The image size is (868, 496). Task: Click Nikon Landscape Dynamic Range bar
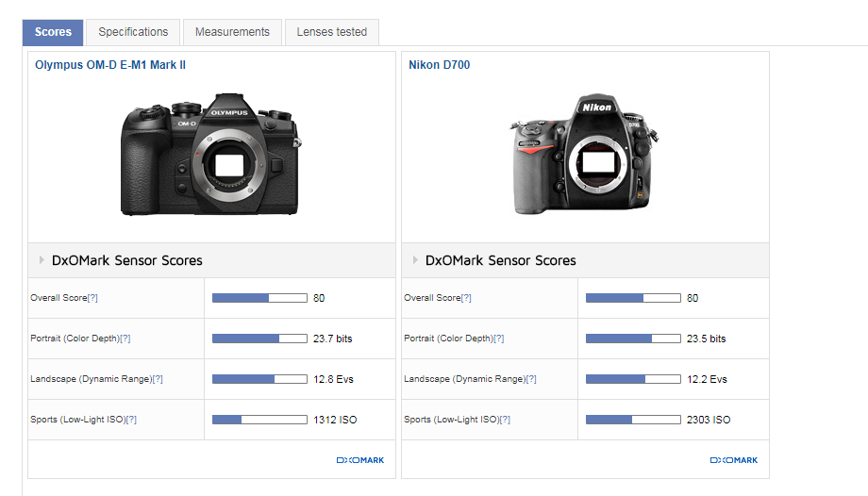[x=633, y=379]
